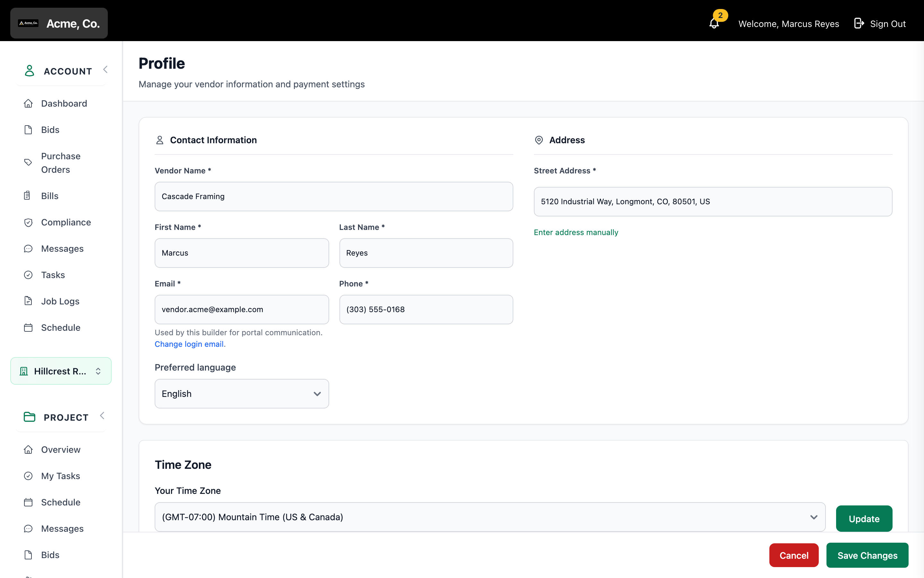Screen dimensions: 924x578
Task: Click the Job Logs document icon
Action: click(28, 301)
